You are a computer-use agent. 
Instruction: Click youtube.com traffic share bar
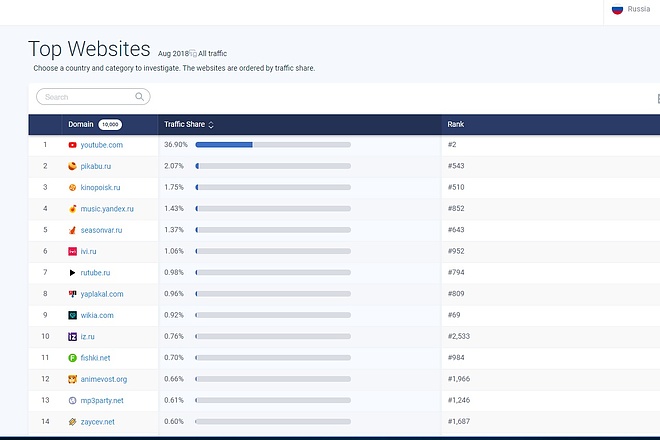(x=273, y=145)
